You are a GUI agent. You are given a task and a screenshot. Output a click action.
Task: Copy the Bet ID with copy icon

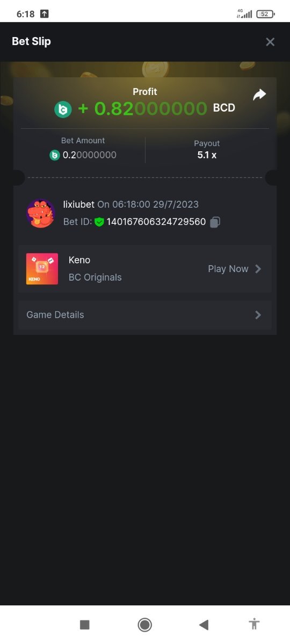click(215, 222)
